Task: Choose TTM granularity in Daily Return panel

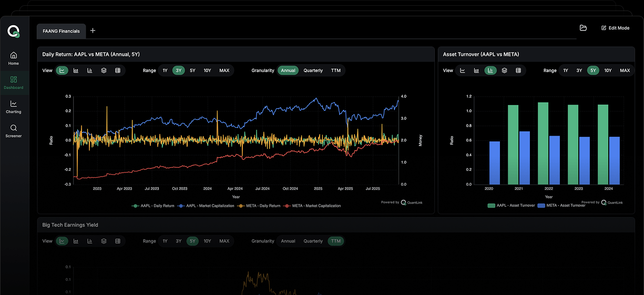Action: (x=336, y=70)
